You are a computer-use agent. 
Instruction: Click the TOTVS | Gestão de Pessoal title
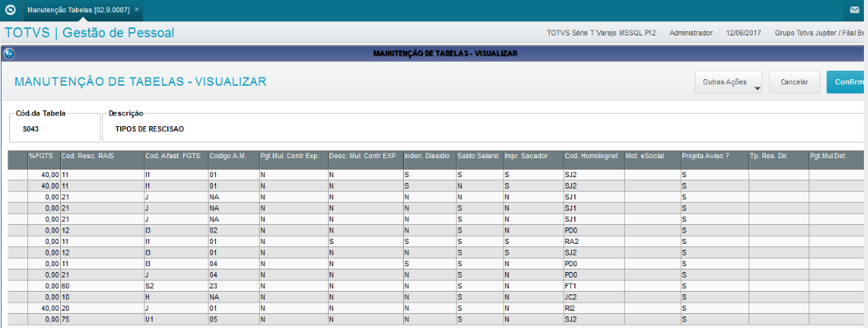(89, 33)
